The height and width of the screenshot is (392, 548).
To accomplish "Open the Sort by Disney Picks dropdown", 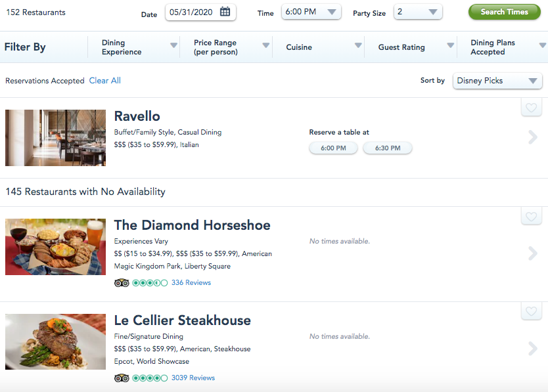I will coord(497,81).
